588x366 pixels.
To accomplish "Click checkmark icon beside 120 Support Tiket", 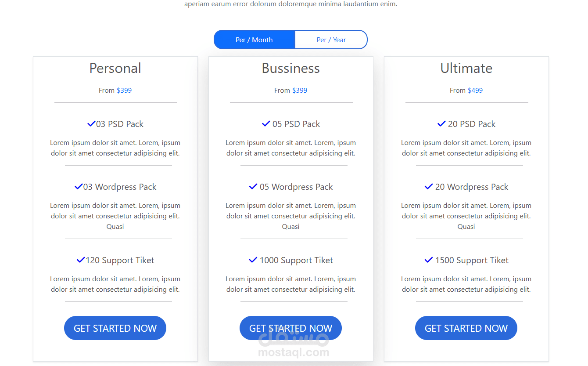I will pyautogui.click(x=81, y=260).
